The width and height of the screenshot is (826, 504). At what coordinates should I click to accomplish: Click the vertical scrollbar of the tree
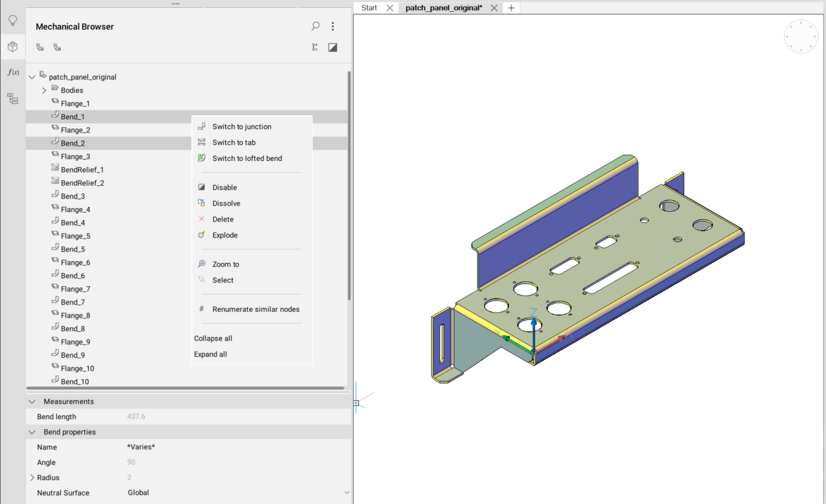tap(349, 185)
